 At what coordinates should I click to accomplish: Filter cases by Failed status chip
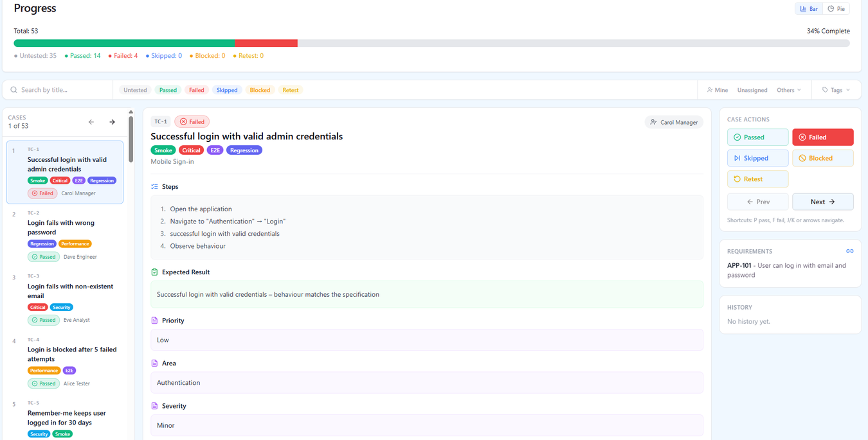point(197,90)
